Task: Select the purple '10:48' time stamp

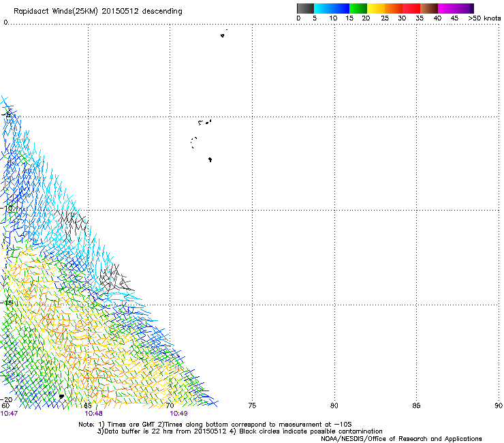Action: coord(93,414)
